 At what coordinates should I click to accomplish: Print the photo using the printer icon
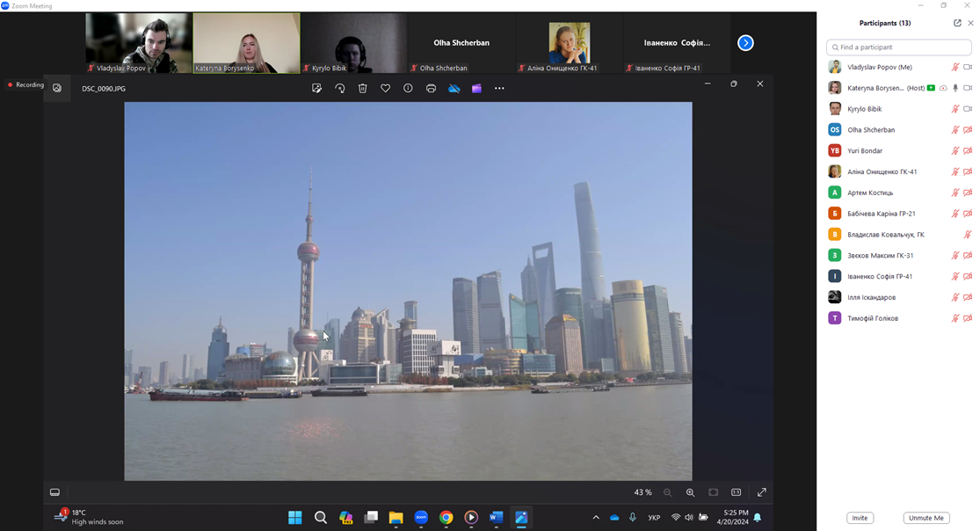click(x=431, y=89)
